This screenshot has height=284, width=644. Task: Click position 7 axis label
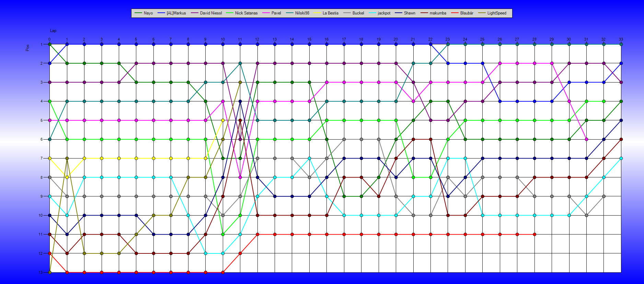(41, 158)
